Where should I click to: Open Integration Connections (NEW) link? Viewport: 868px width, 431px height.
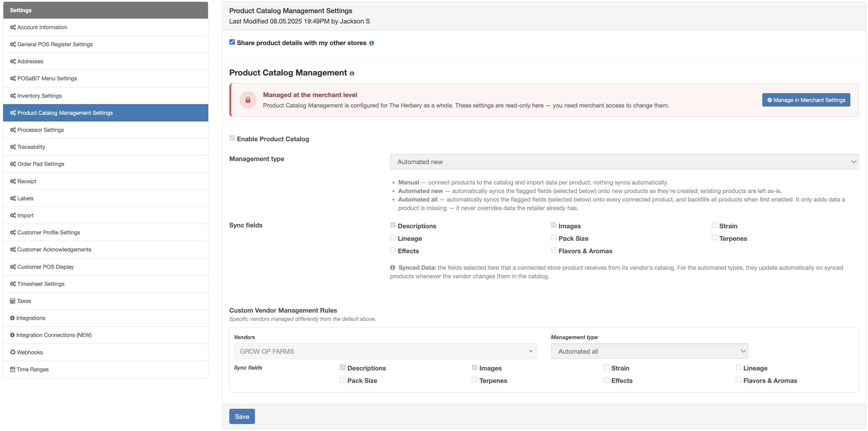pyautogui.click(x=105, y=335)
